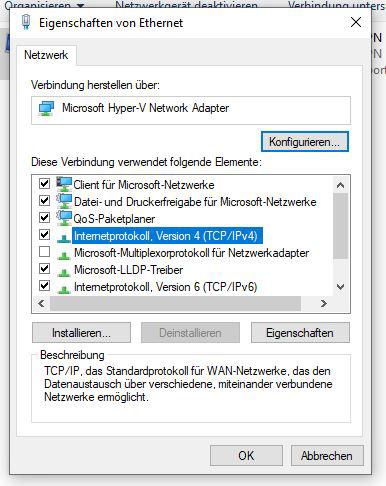Click icon of Datei- und Druckerfreigabe entry

[x=64, y=201]
